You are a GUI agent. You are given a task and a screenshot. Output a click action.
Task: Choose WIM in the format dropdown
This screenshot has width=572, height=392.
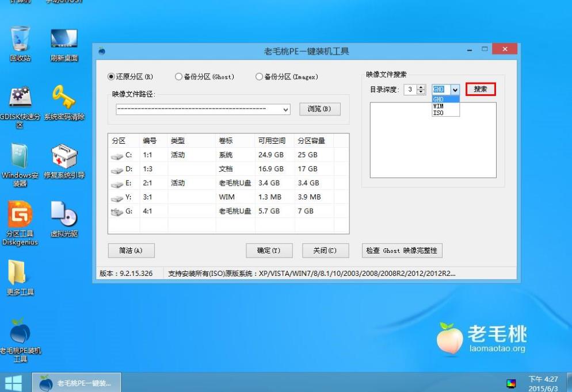tap(440, 106)
